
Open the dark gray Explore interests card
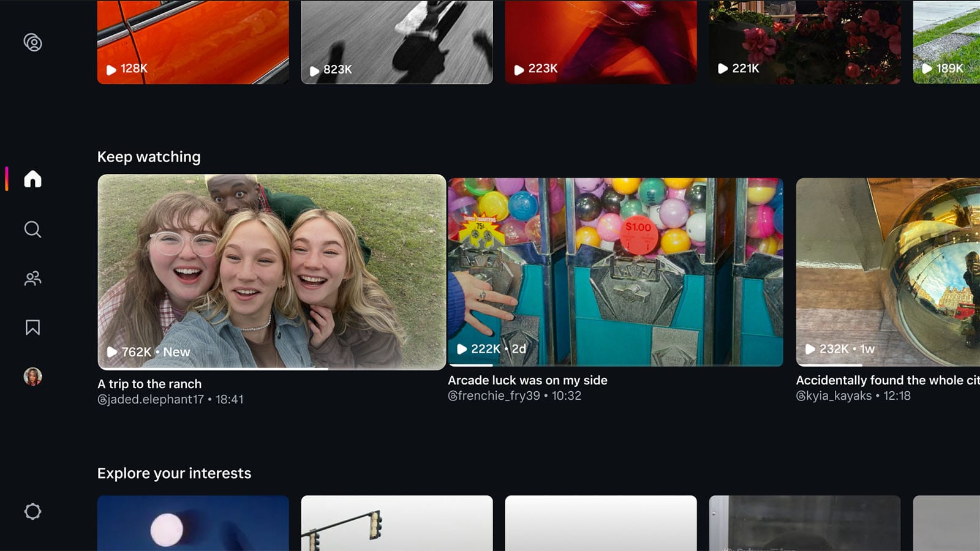point(805,523)
